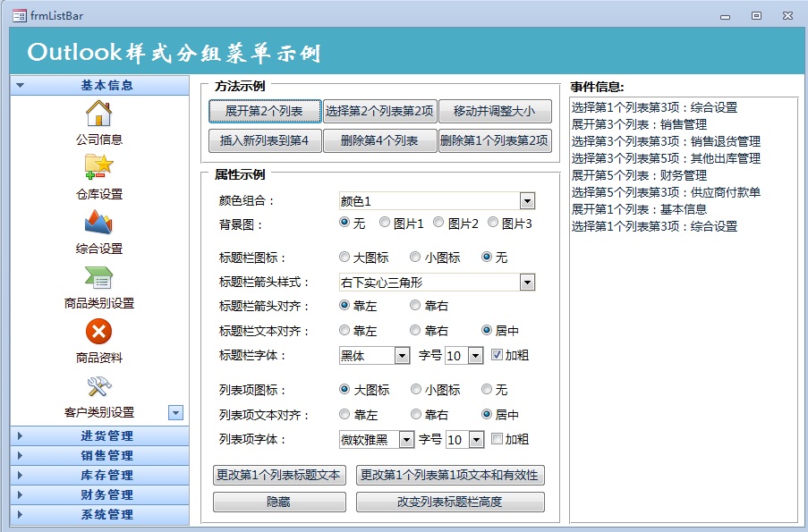Open 列表项字体 微软雅黑 dropdown
This screenshot has height=532, width=808.
406,440
